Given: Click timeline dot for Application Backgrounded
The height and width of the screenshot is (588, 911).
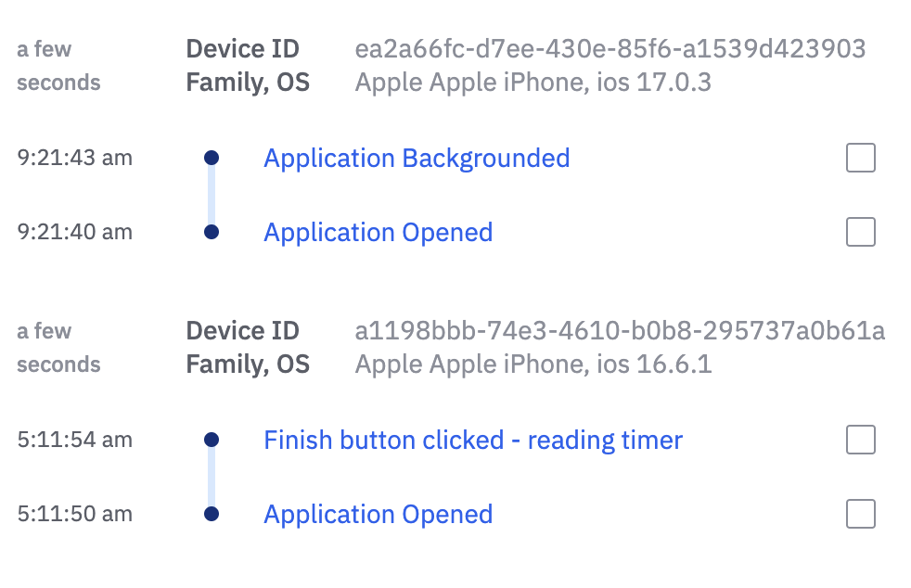Looking at the screenshot, I should coord(212,159).
